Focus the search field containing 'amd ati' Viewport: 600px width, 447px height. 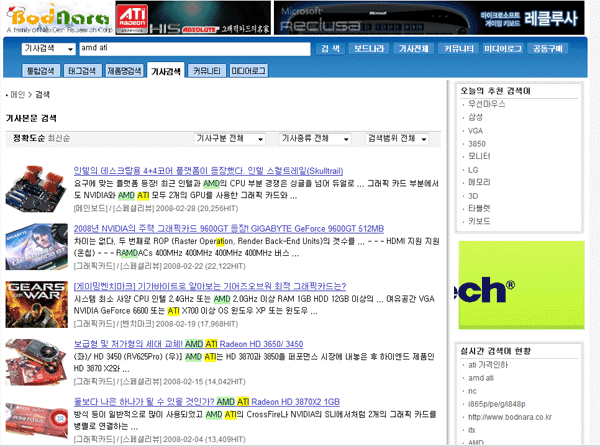194,49
